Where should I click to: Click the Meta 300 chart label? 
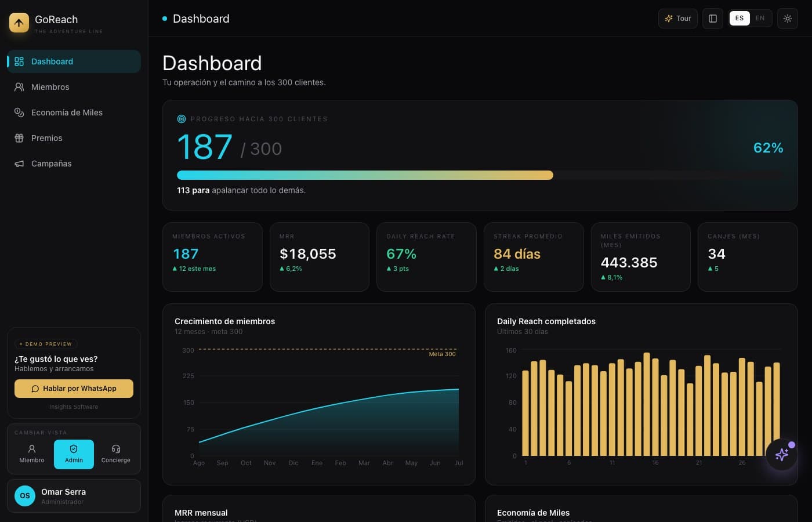[442, 354]
